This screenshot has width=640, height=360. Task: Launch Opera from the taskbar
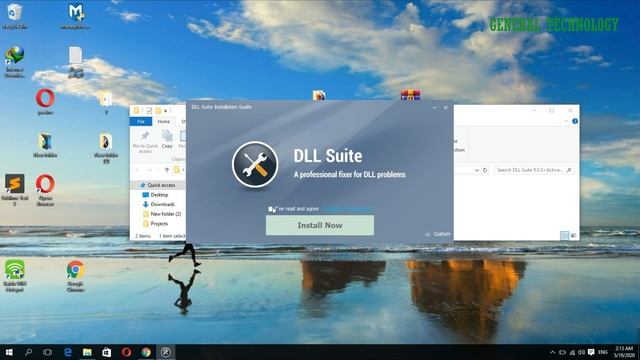click(126, 352)
